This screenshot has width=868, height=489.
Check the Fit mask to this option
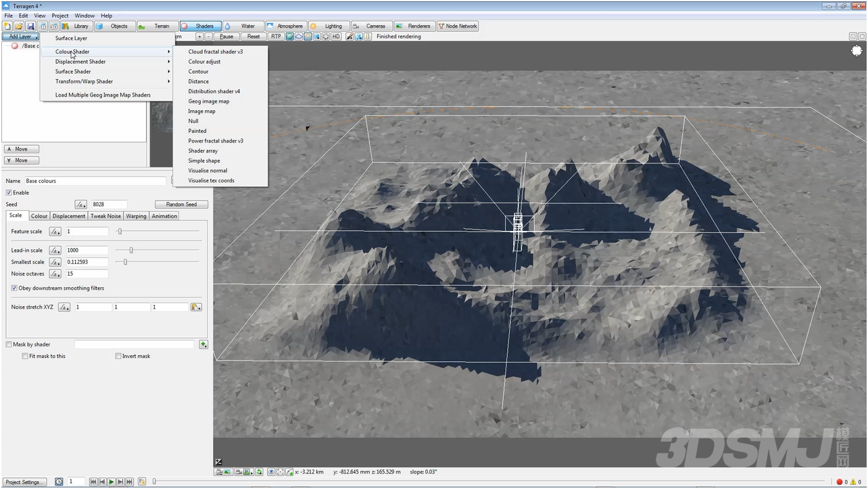click(x=25, y=356)
